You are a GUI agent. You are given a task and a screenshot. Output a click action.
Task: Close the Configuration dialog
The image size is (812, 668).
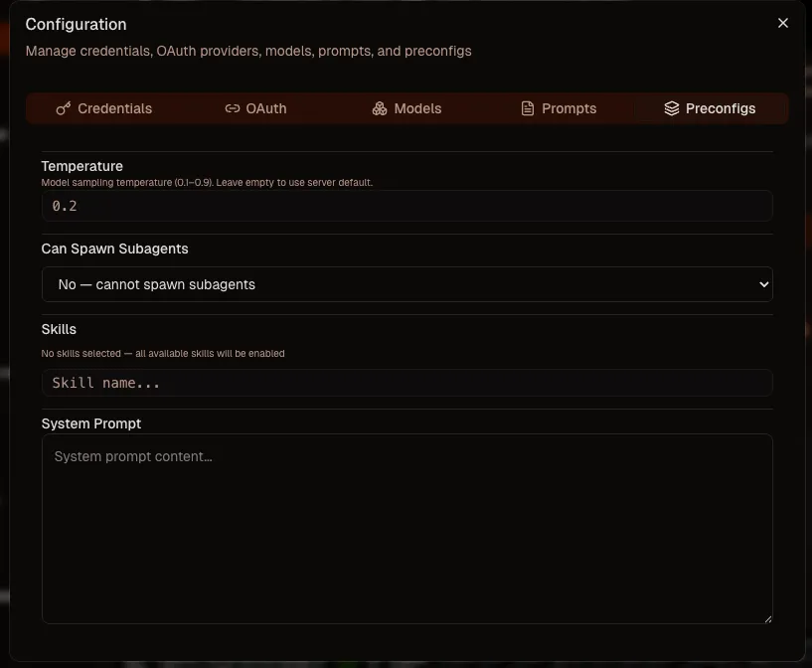[783, 23]
